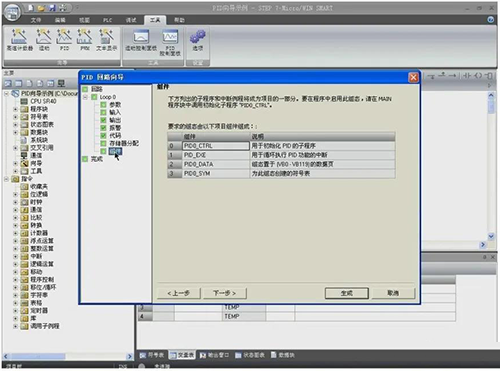Screen dimensions: 500x371
Task: Click the project tree horizontal scrollbar
Action: pos(67,356)
